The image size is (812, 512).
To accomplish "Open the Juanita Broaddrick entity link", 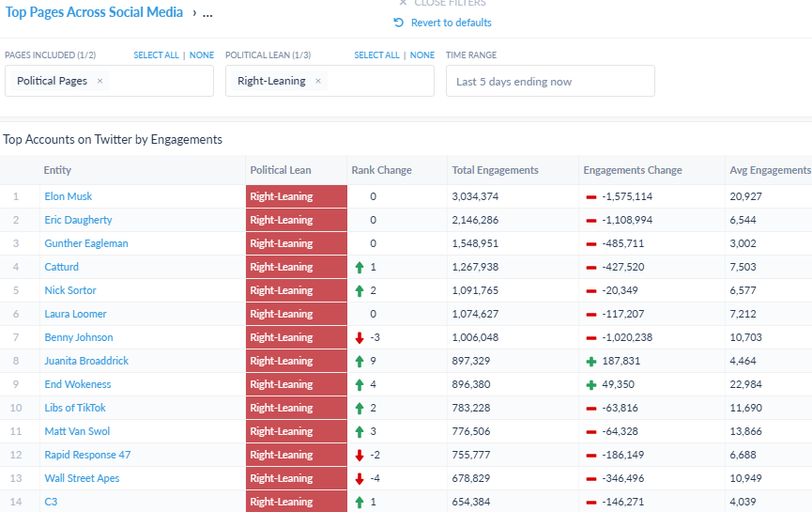I will tap(86, 361).
